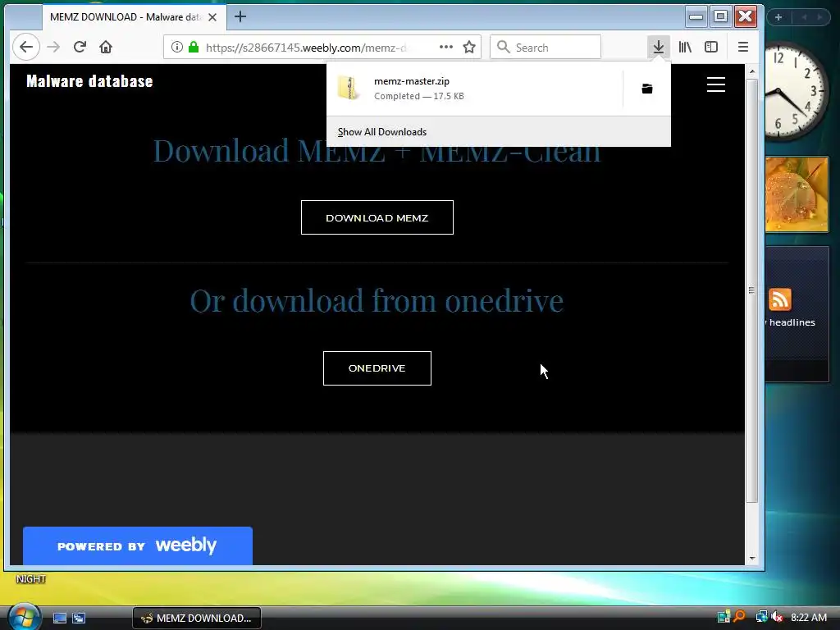Toggle the downloads toolbar arrow

pyautogui.click(x=659, y=47)
